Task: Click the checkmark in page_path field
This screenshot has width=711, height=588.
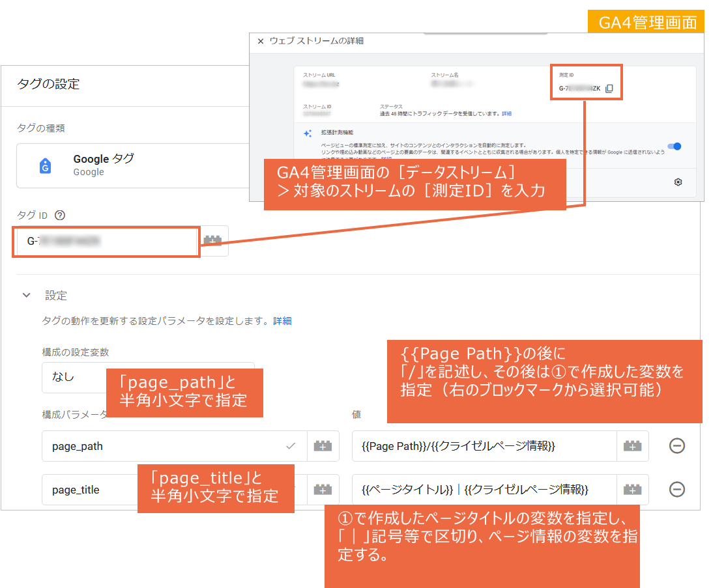Action: 291,446
